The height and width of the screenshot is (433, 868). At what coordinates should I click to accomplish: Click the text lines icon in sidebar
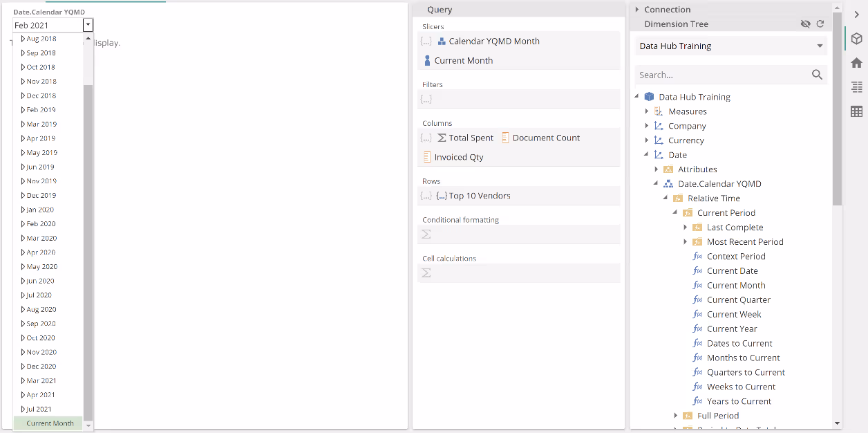coord(856,87)
